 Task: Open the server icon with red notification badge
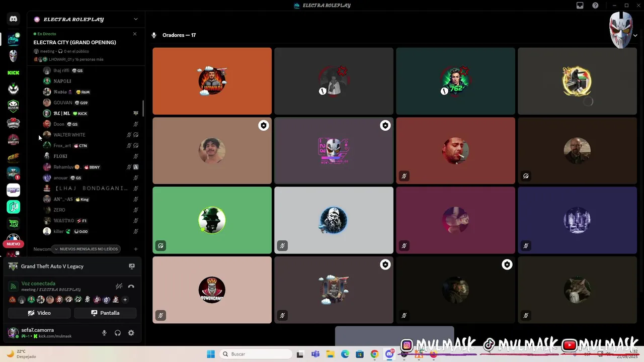coord(13,173)
